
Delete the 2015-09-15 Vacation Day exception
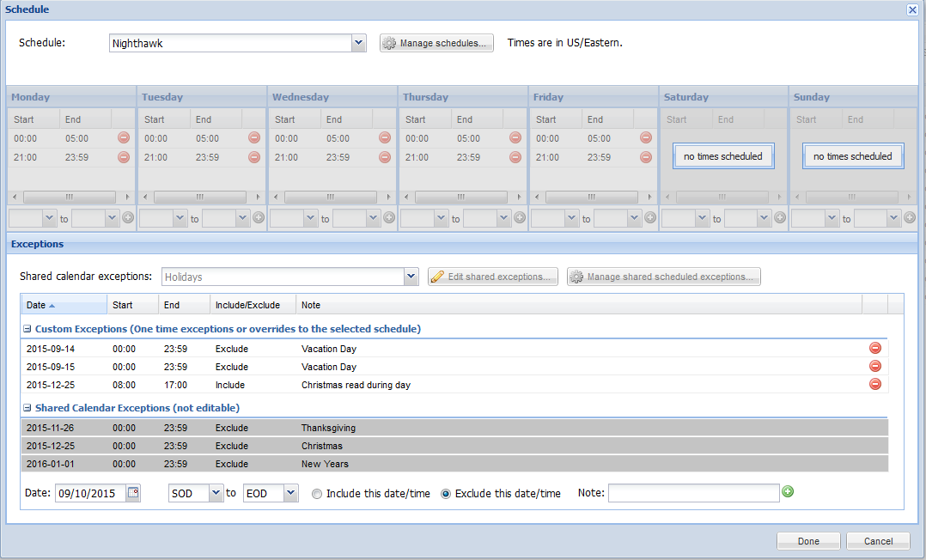[x=875, y=366]
